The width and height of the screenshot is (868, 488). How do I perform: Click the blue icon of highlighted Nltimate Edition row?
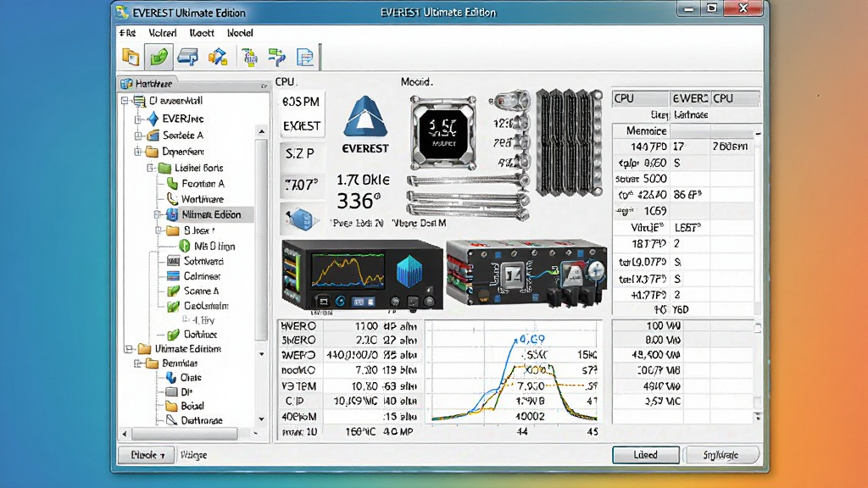coord(172,214)
